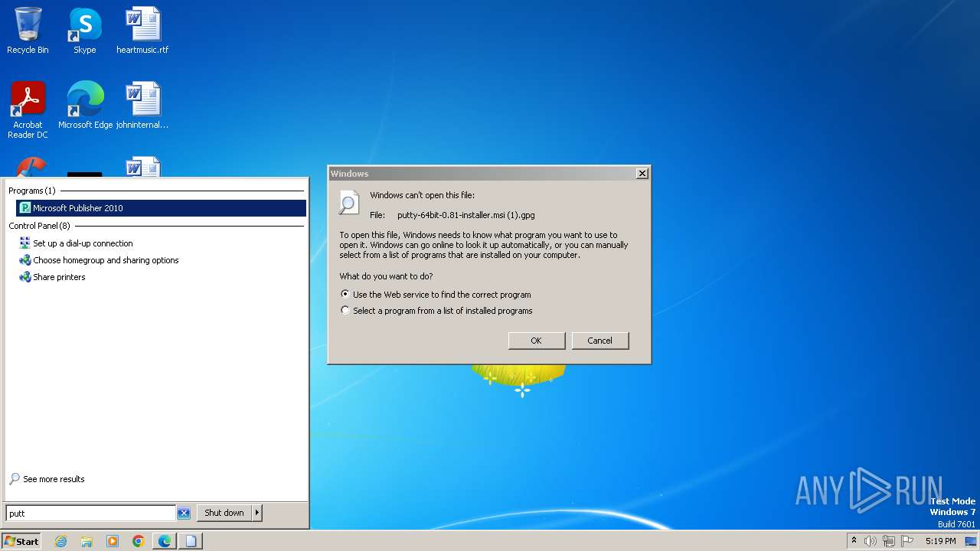Open Google Chrome from taskbar

point(139,541)
